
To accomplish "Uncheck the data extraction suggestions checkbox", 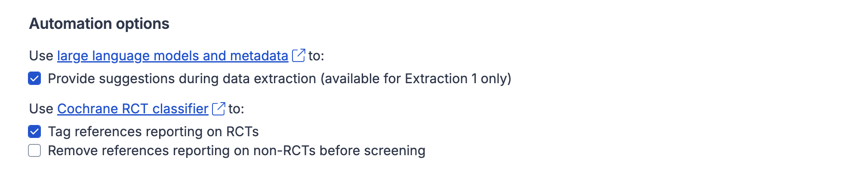I will tap(34, 79).
